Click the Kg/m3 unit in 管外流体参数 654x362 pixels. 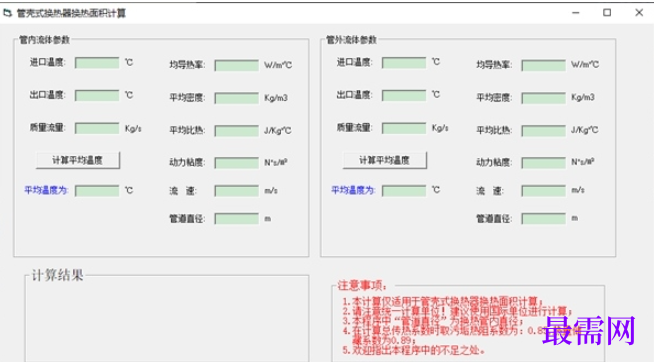coord(583,97)
